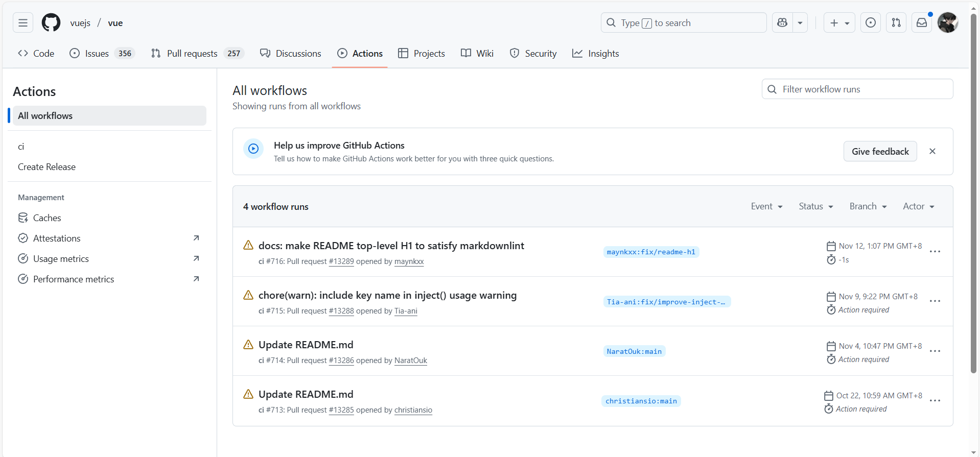980x457 pixels.
Task: Open the issues icon in header
Action: [x=871, y=23]
